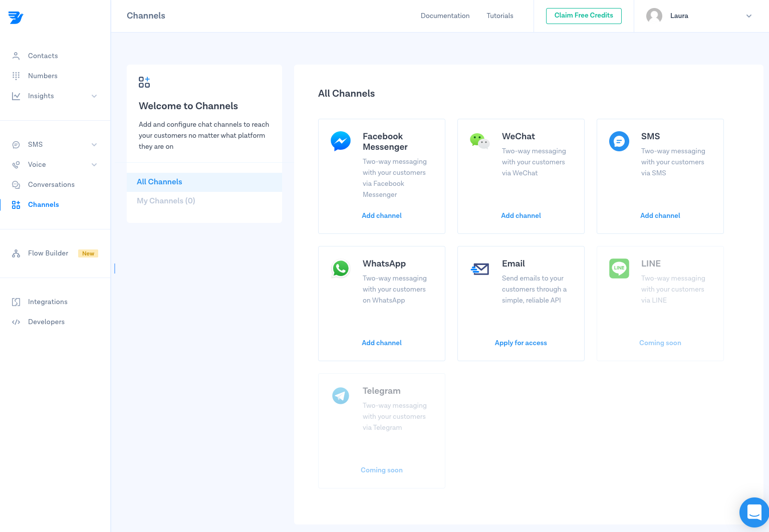
Task: Click Coming soon on Telegram card
Action: [x=382, y=470]
